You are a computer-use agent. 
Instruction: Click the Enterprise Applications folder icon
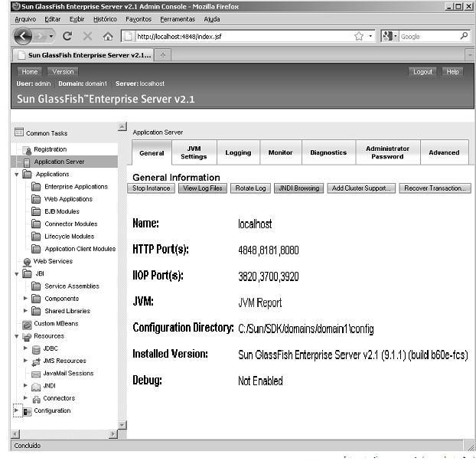37,187
